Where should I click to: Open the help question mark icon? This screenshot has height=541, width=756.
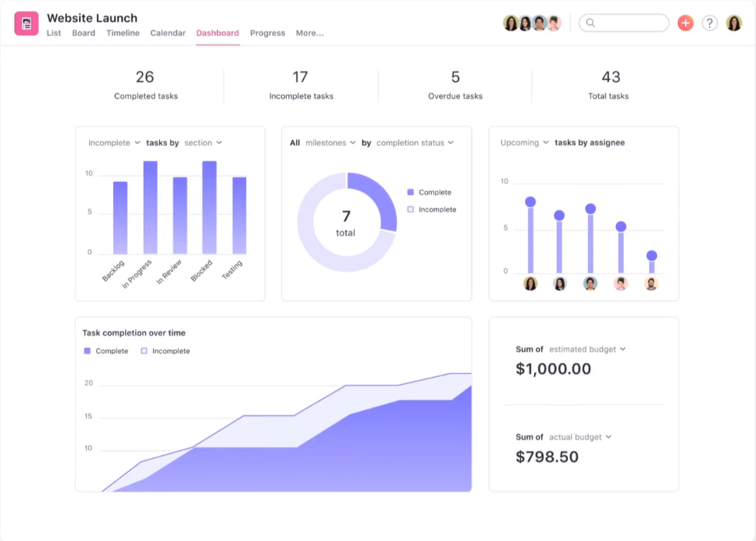(709, 23)
